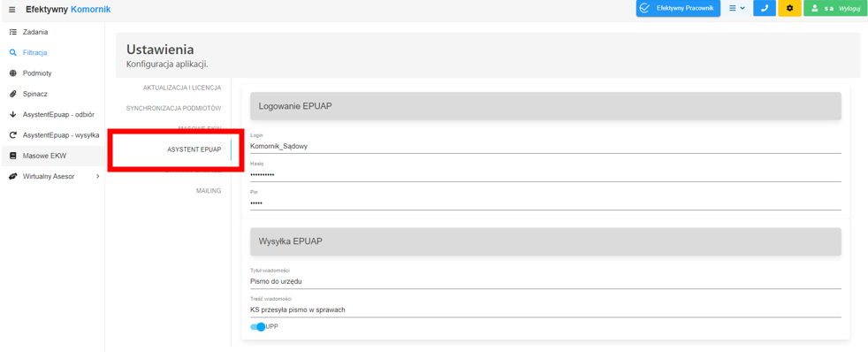Click the Masowe EKW book icon
This screenshot has height=352, width=868.
[13, 156]
